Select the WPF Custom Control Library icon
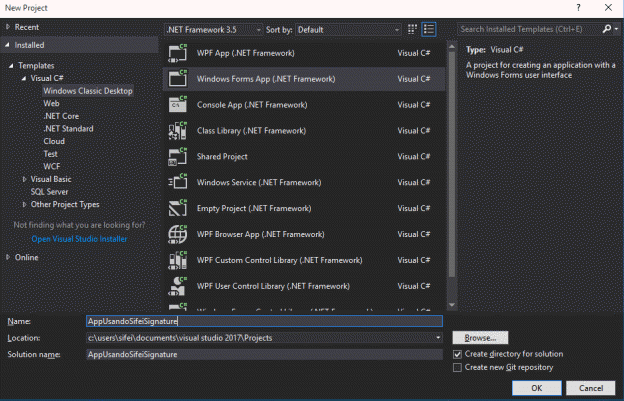 (177, 260)
